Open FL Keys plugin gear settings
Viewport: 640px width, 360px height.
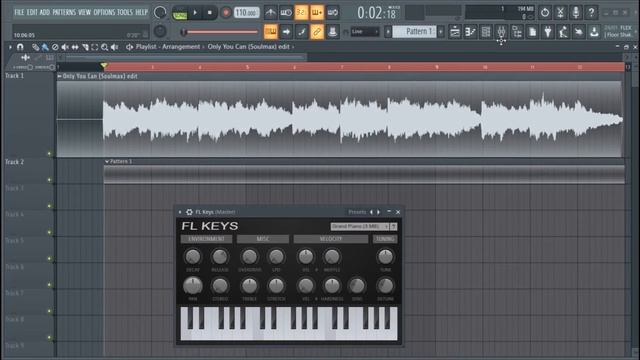[x=189, y=212]
